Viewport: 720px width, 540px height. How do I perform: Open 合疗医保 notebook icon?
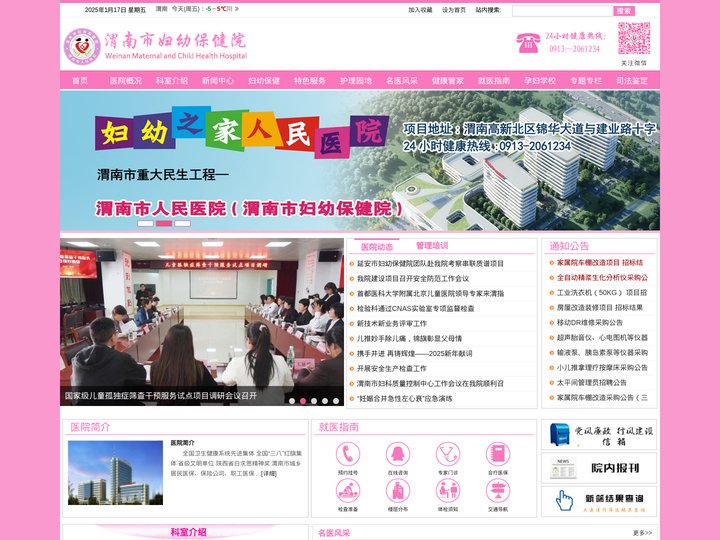498,454
